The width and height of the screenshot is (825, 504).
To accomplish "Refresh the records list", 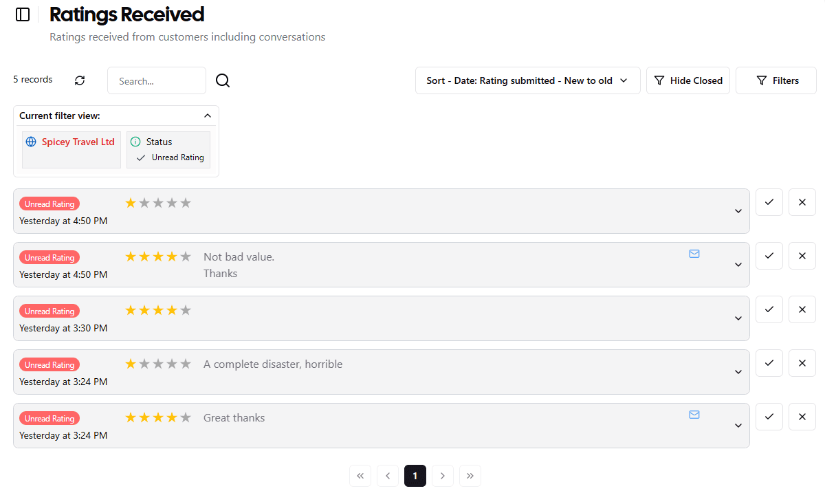I will click(80, 80).
